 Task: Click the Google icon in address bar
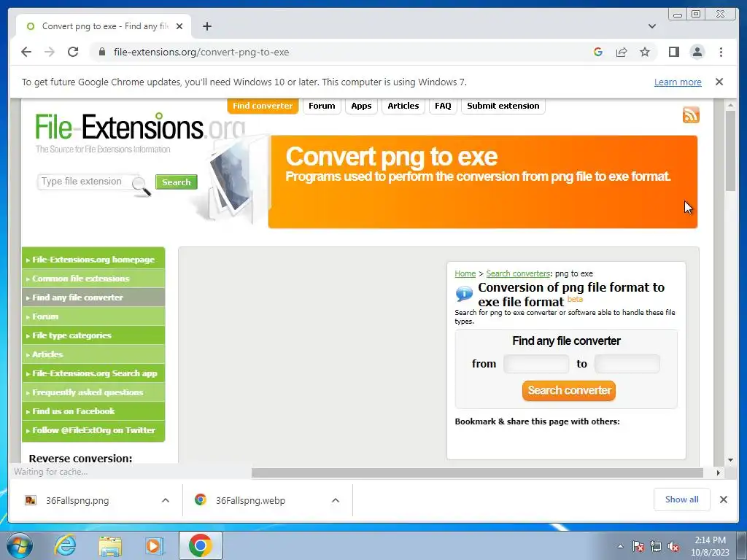598,52
